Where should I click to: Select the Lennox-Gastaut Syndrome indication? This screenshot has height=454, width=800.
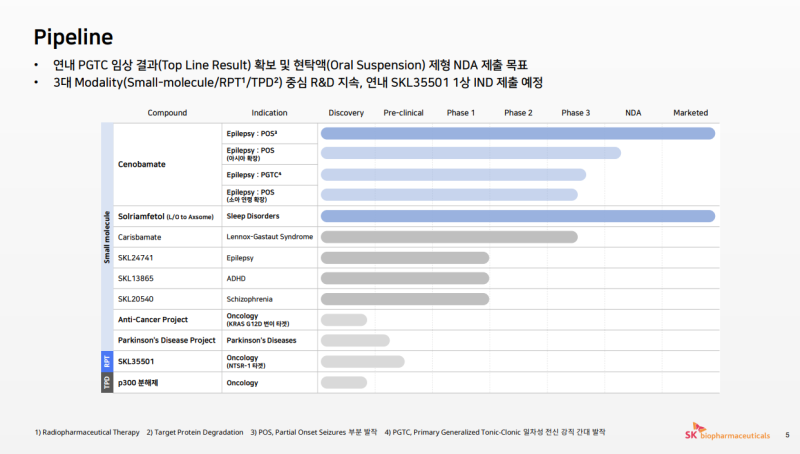click(x=270, y=237)
